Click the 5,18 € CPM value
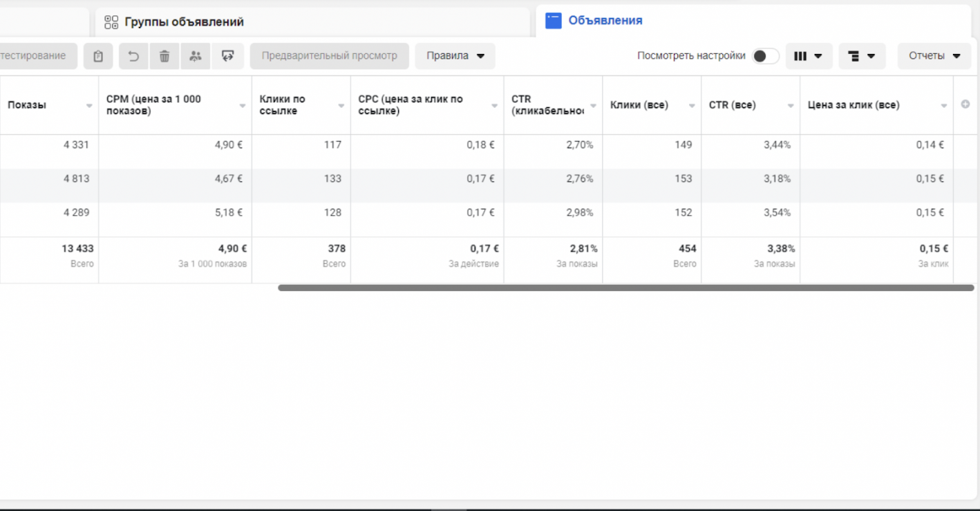980x511 pixels. pos(229,212)
